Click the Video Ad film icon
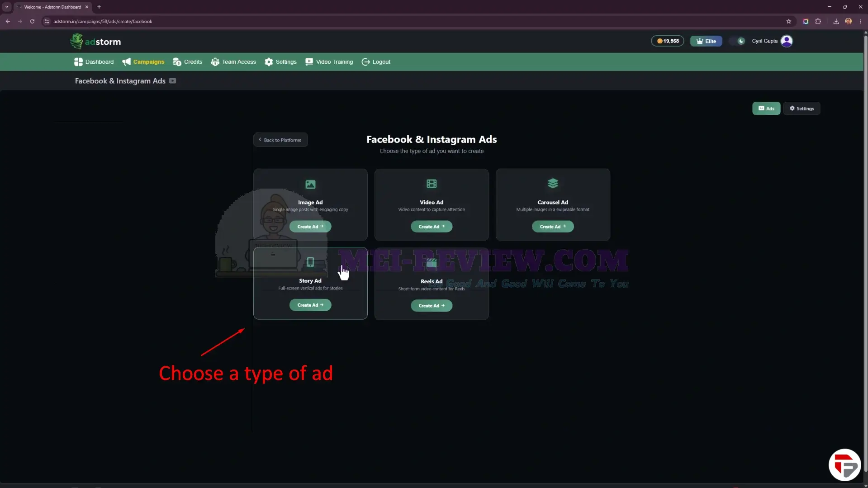The height and width of the screenshot is (488, 868). click(432, 184)
